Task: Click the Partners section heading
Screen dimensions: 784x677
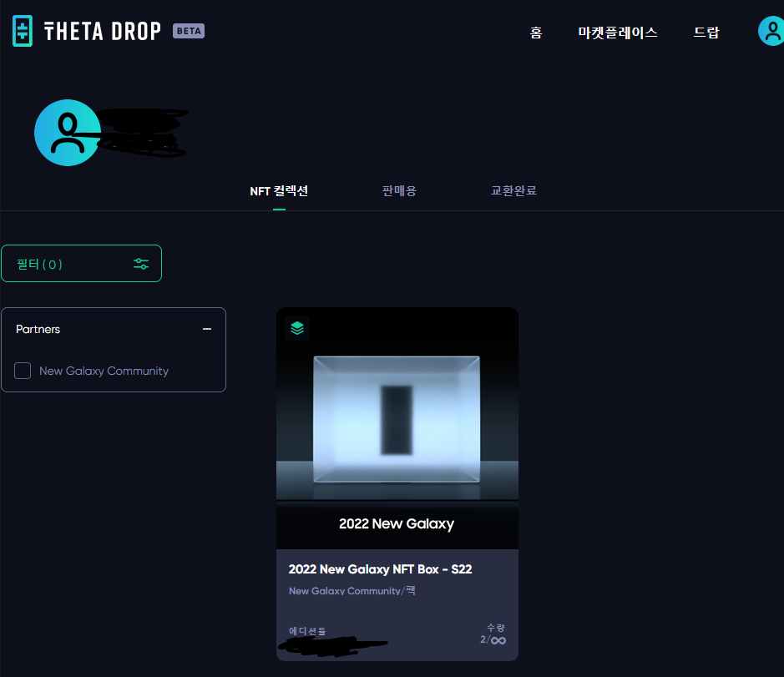Action: (x=38, y=329)
